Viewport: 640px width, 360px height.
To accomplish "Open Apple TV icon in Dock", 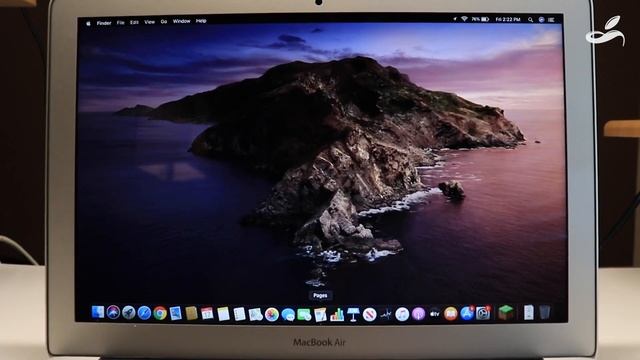I will (435, 314).
